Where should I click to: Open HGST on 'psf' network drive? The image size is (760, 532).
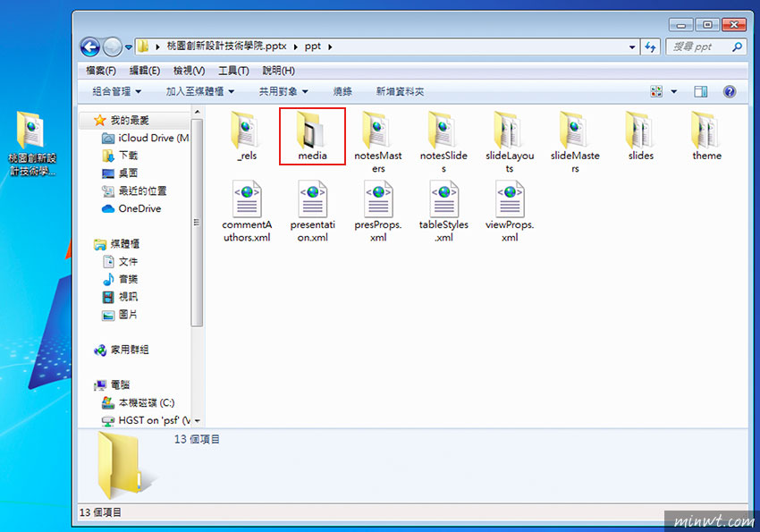click(x=146, y=420)
